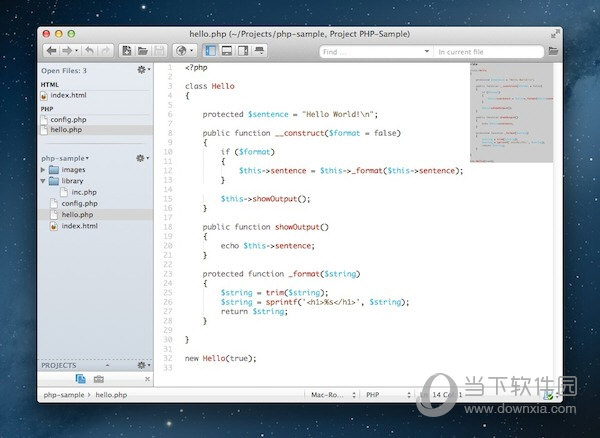The image size is (600, 438).
Task: Click the open folder toolbar icon
Action: pyautogui.click(x=143, y=50)
